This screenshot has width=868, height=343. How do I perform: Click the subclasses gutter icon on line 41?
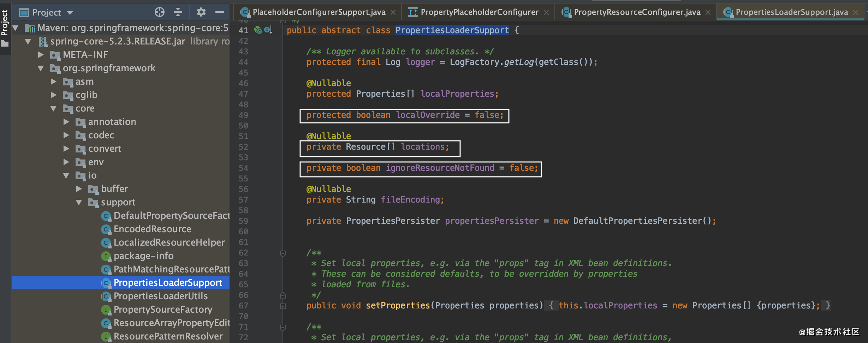pos(268,30)
